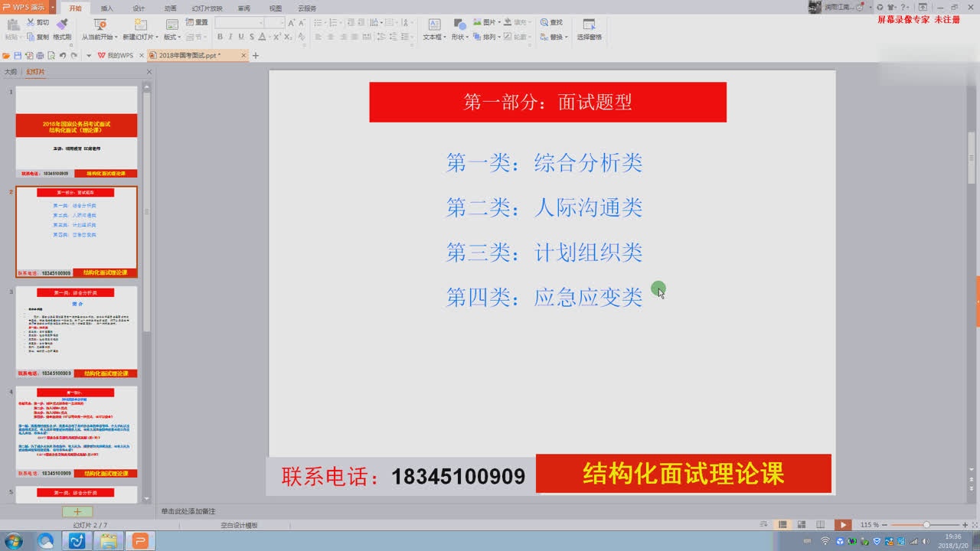Insert a Text Box (文本框) icon
This screenshot has height=551, width=980.
(434, 24)
